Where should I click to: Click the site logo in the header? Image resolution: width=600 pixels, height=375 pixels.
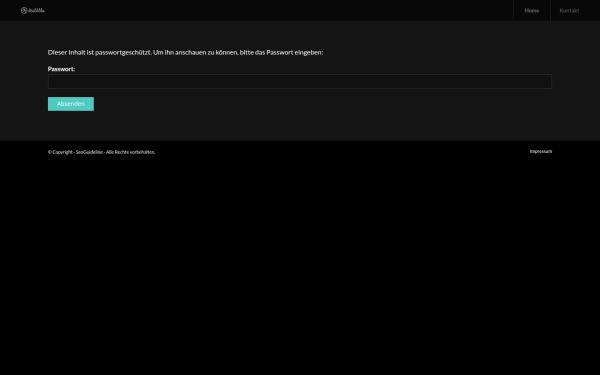(x=33, y=10)
